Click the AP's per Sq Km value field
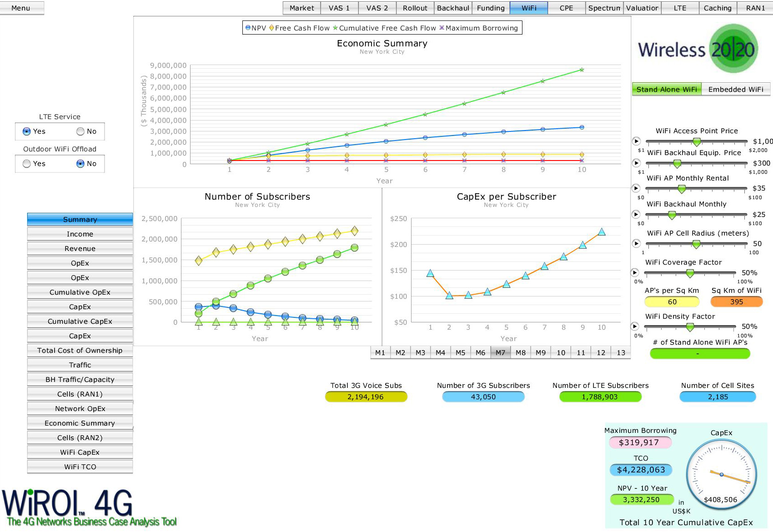773x532 pixels. tap(672, 302)
